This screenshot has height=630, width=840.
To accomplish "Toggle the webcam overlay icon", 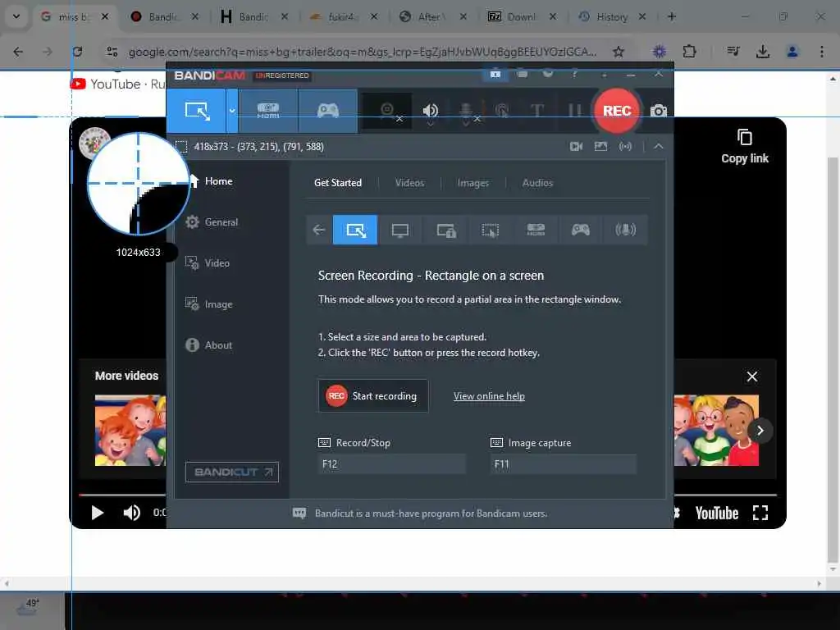I will point(388,111).
